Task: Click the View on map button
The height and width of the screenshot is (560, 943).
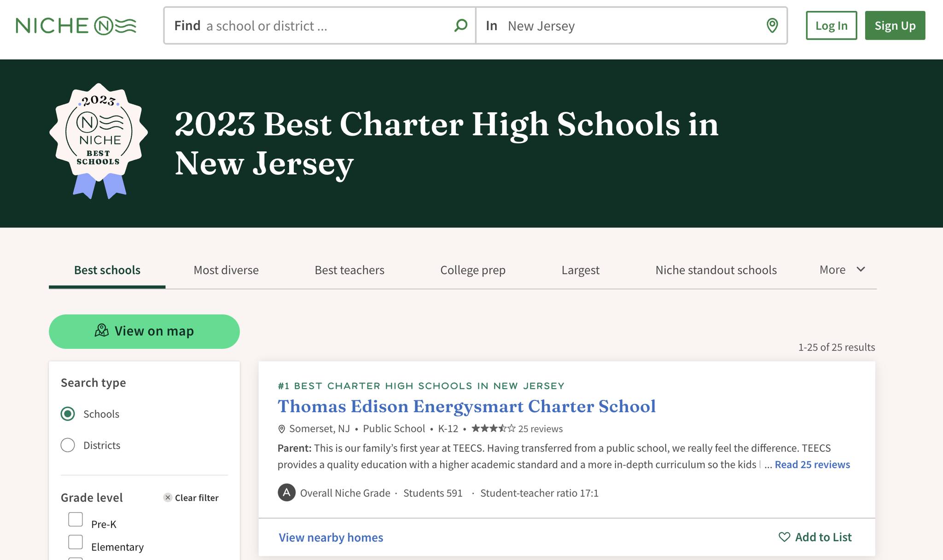Action: pyautogui.click(x=144, y=331)
